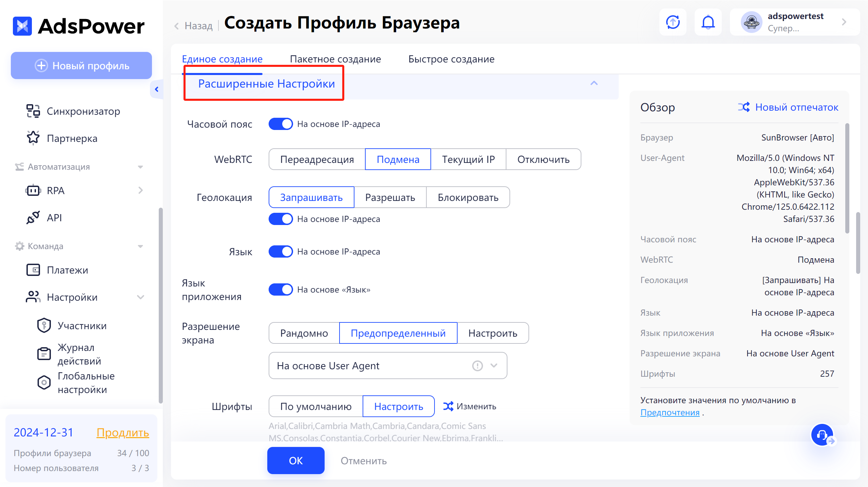
Task: Click the OK button
Action: click(296, 461)
